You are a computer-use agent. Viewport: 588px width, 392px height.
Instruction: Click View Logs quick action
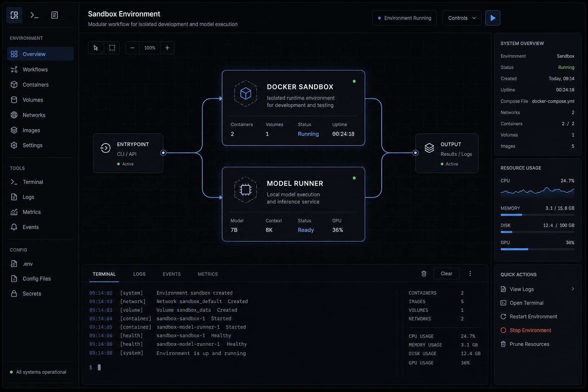point(537,289)
